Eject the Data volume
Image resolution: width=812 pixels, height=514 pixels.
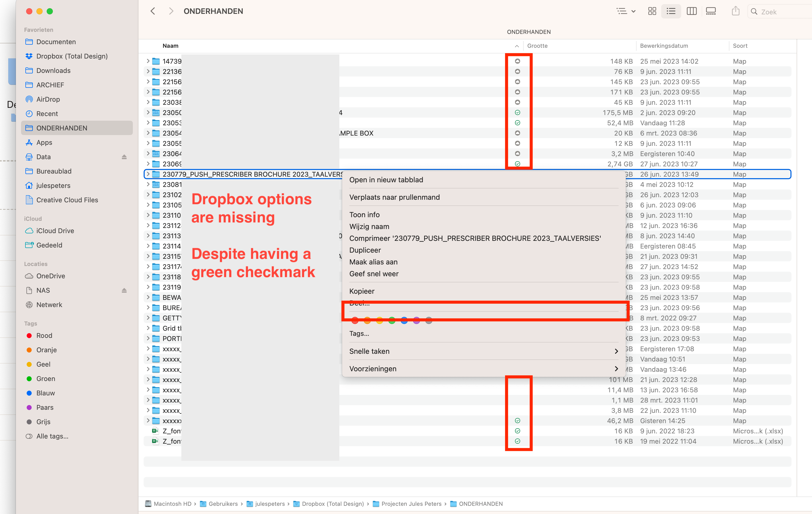pos(124,157)
